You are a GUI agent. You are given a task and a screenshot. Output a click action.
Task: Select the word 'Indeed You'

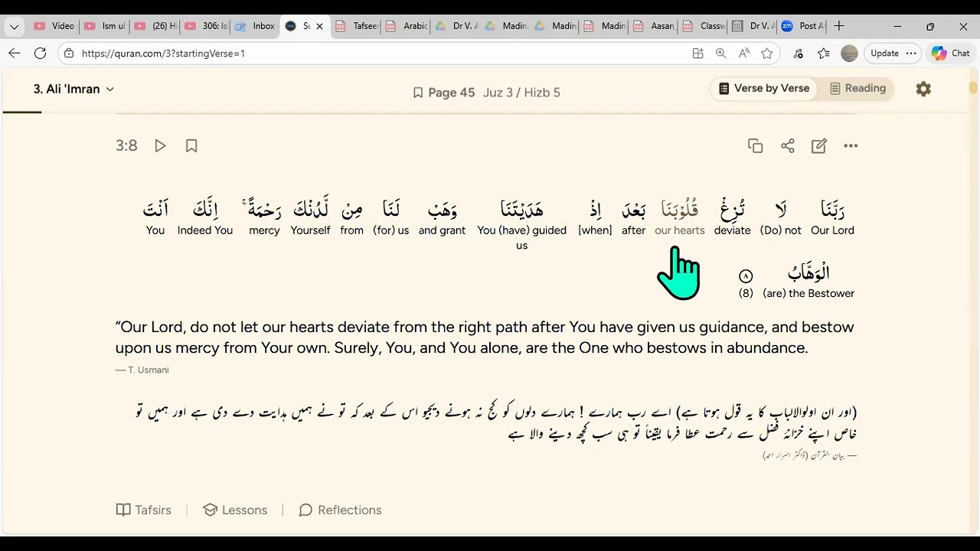pos(205,217)
